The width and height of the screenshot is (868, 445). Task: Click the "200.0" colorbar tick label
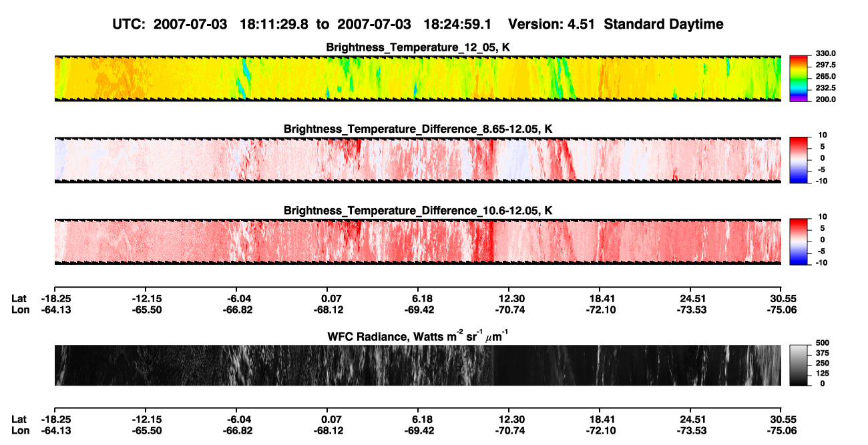click(x=825, y=99)
